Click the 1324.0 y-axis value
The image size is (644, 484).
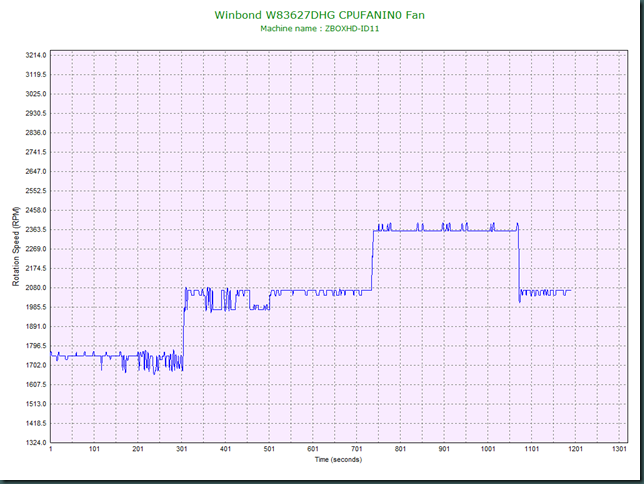coord(36,443)
